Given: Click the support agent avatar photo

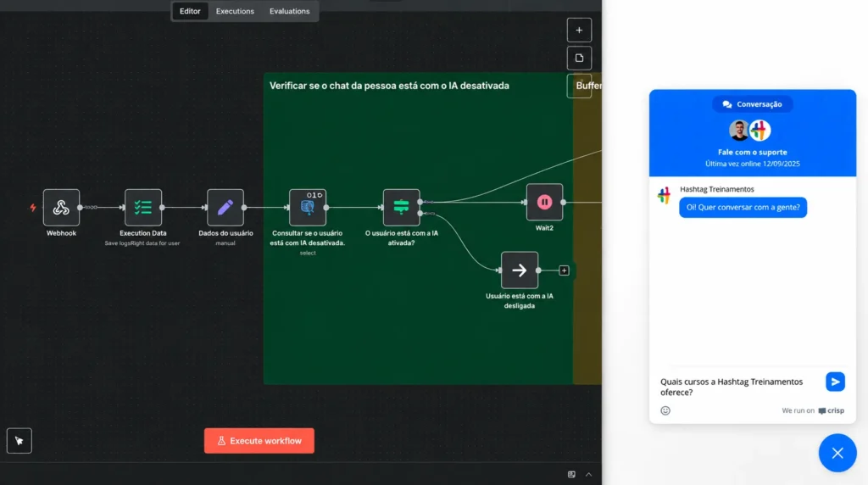Looking at the screenshot, I should [x=739, y=130].
